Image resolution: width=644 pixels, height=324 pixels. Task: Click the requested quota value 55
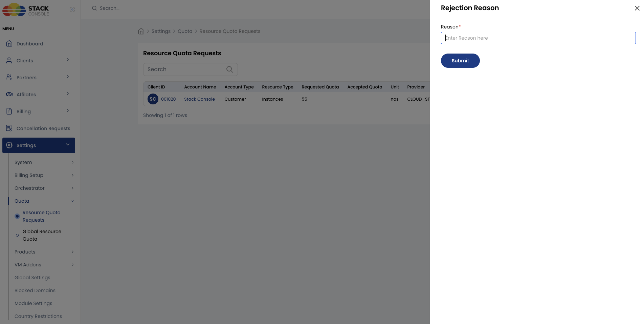coord(304,99)
